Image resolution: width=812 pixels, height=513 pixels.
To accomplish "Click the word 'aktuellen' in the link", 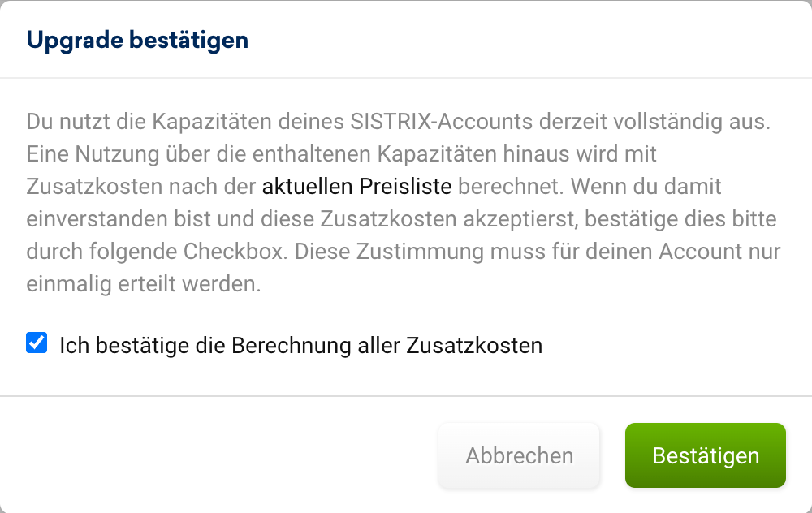I will [x=307, y=187].
